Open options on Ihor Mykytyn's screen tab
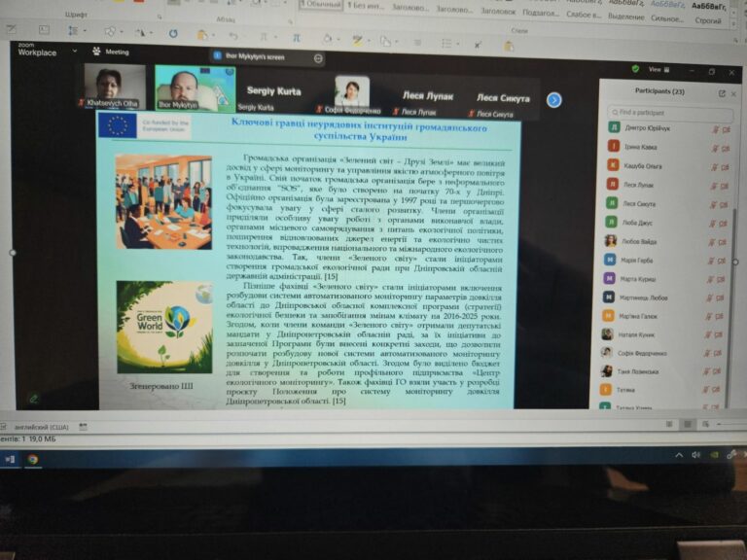 pos(318,58)
